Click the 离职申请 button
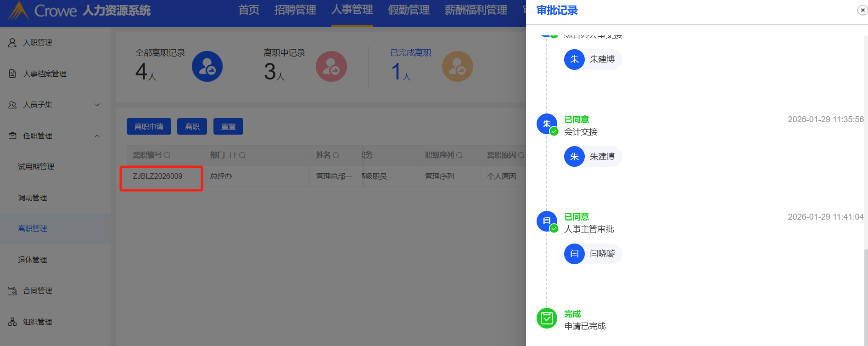Screen dimensions: 868x346 [149, 126]
